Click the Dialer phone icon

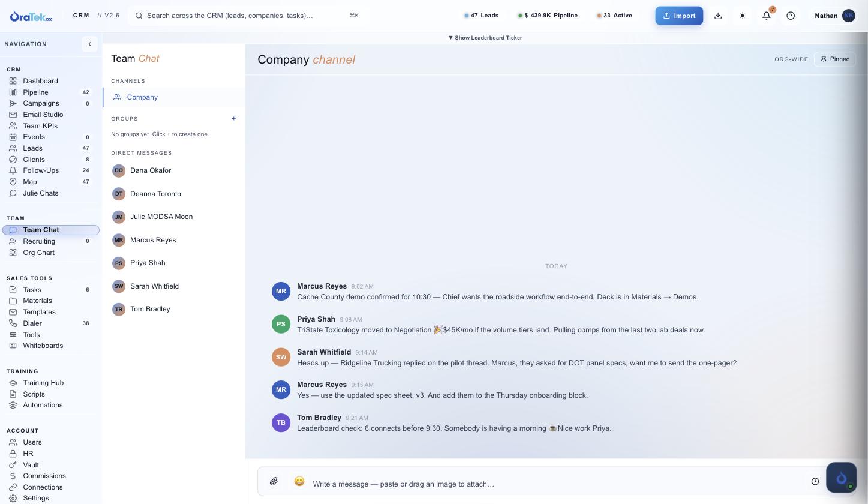(13, 323)
